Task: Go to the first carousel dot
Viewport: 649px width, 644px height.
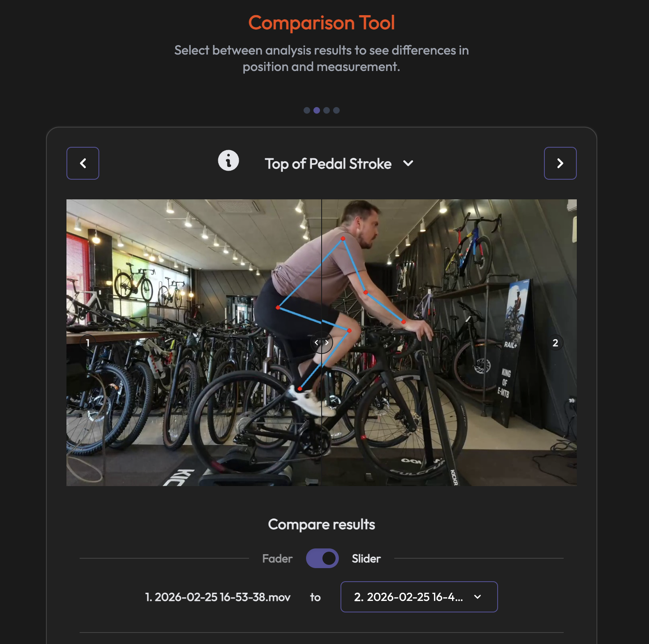Action: point(306,110)
